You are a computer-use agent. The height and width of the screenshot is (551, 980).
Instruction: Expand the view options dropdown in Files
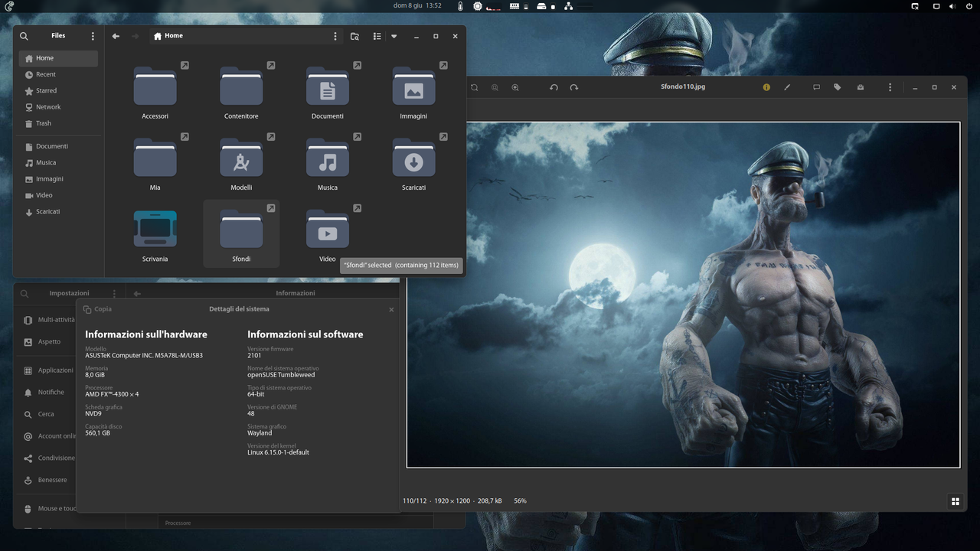click(x=394, y=36)
